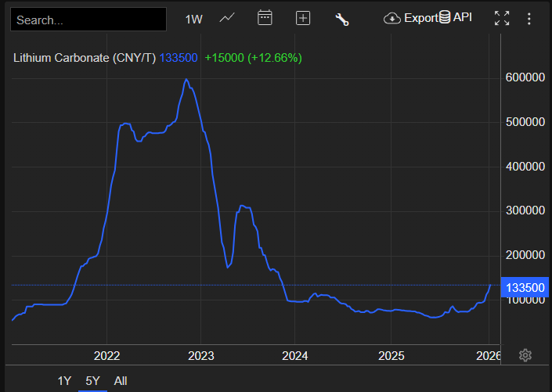
Task: Click the green +15000 (+12.66%) change text
Action: click(253, 58)
